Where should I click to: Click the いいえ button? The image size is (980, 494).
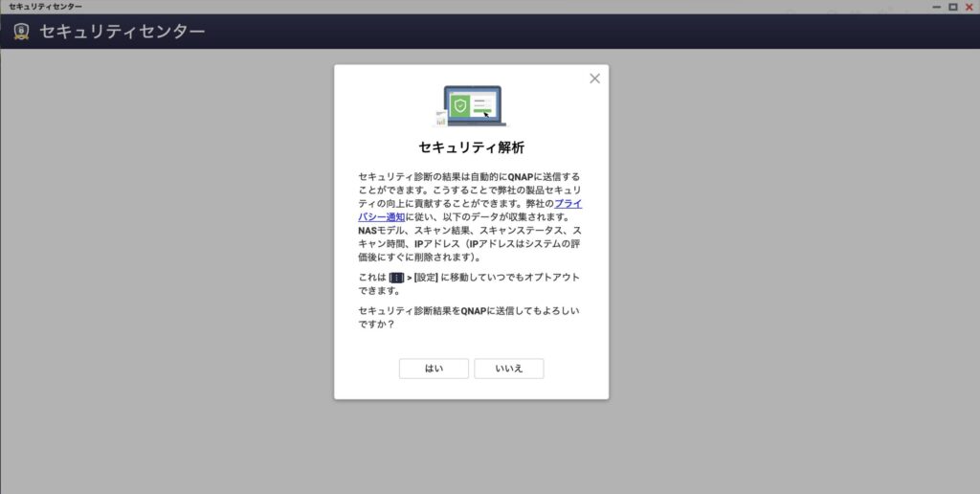point(509,369)
